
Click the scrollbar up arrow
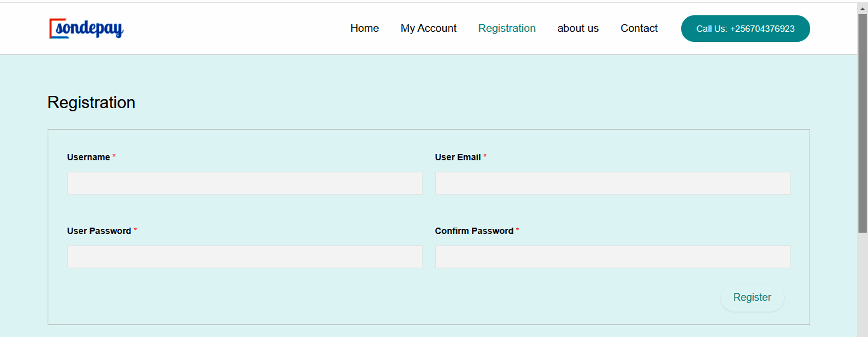[x=862, y=8]
